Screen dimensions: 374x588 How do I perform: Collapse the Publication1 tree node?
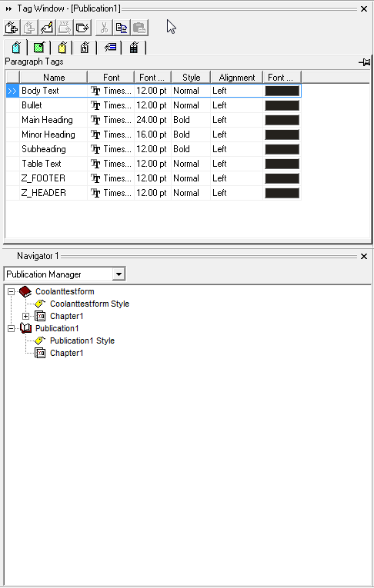click(12, 328)
